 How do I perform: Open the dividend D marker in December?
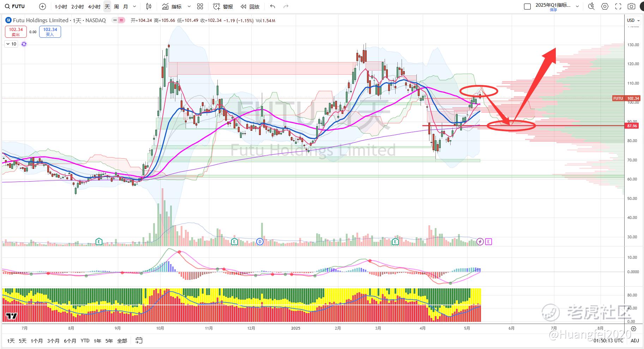point(260,241)
